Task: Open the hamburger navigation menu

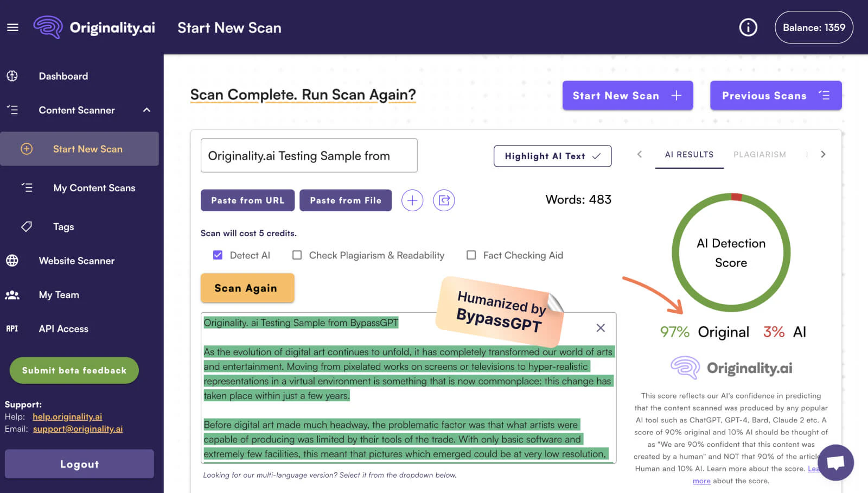Action: [12, 27]
